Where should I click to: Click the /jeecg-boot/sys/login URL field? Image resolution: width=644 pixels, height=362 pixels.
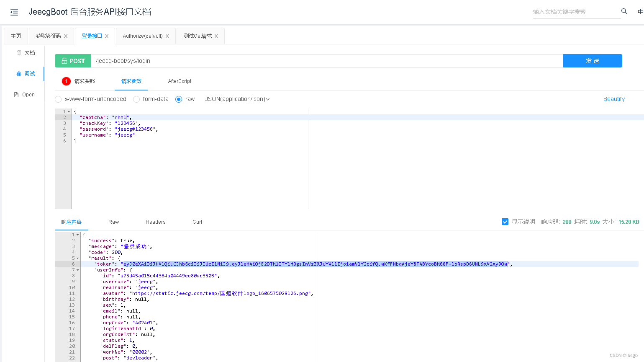(x=327, y=61)
